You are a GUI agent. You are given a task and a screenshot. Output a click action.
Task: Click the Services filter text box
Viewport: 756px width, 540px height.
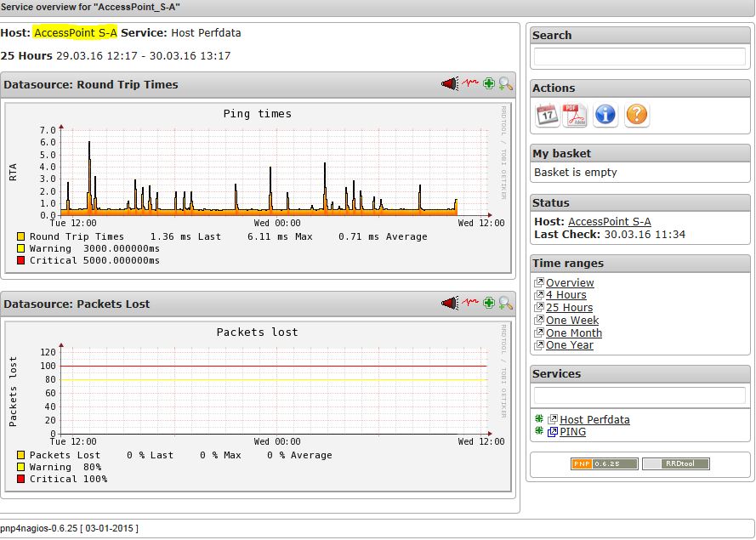(x=639, y=395)
